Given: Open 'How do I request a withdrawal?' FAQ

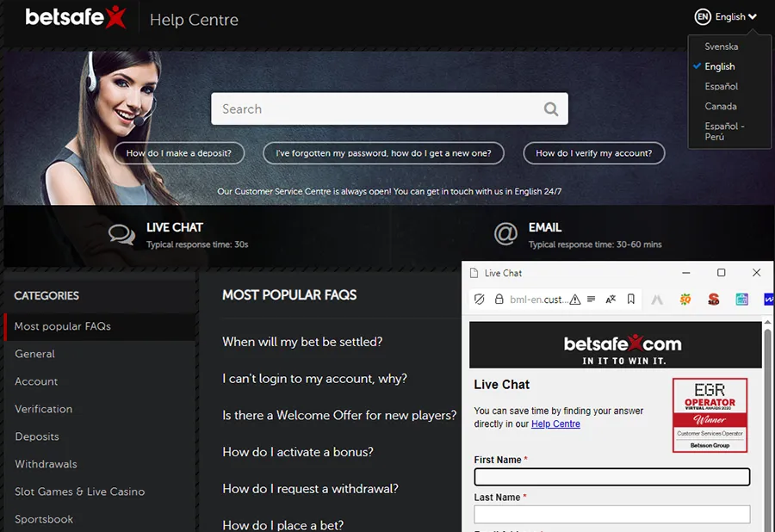Looking at the screenshot, I should (310, 489).
